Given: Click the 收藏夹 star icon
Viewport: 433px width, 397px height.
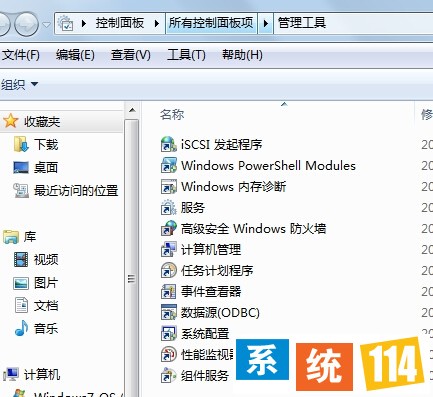Looking at the screenshot, I should click(x=10, y=121).
